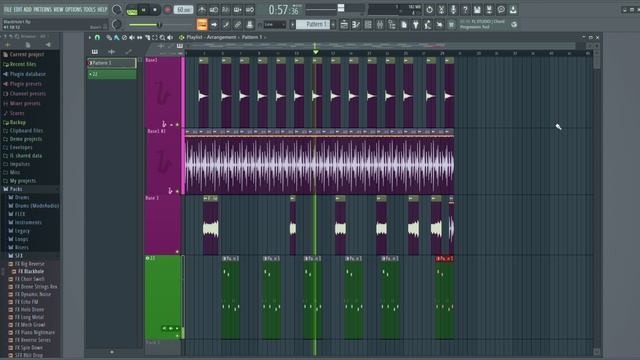Click the stamp icon in toolbar
640x360 pixels.
coord(250,24)
